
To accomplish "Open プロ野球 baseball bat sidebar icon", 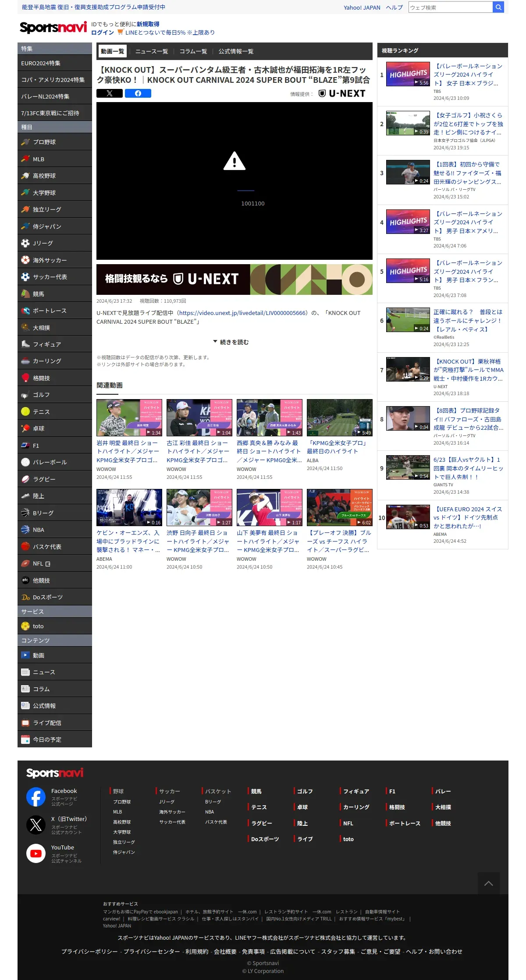I will [25, 142].
